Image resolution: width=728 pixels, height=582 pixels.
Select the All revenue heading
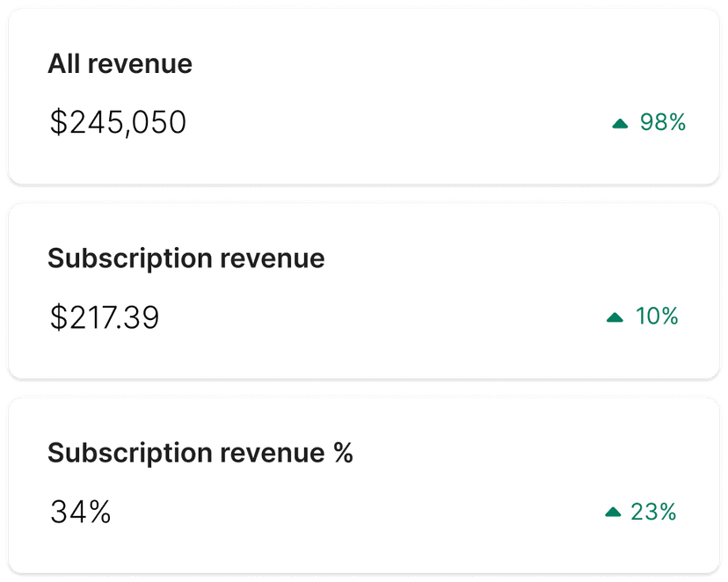click(120, 63)
